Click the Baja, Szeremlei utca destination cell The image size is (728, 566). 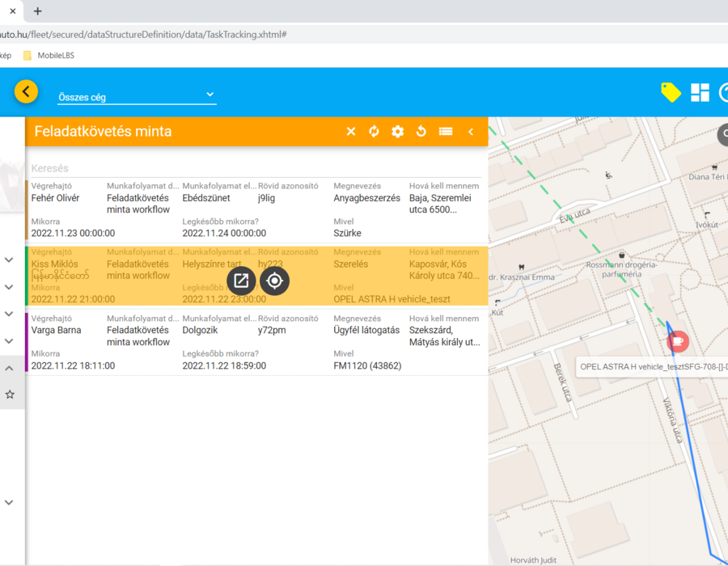coord(440,204)
